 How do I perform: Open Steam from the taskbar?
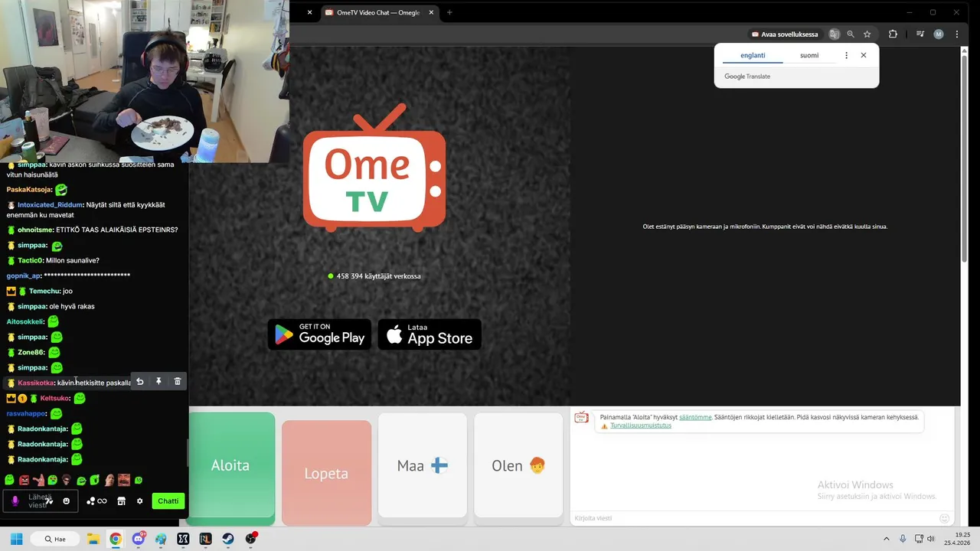pyautogui.click(x=228, y=539)
